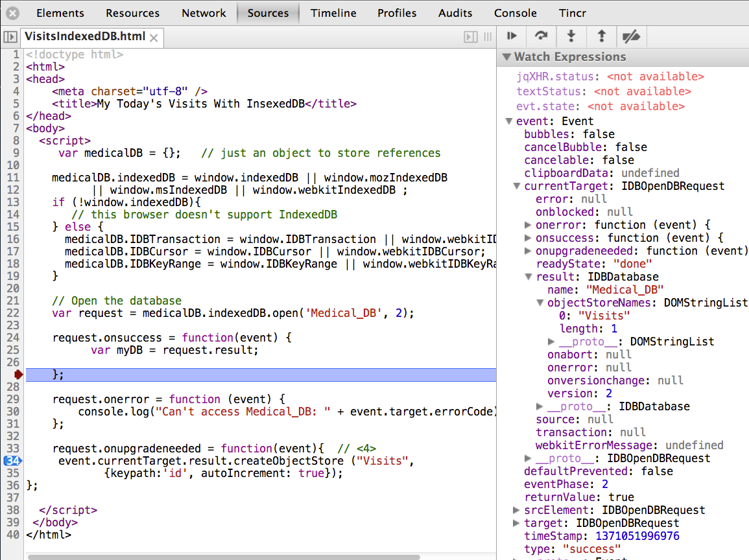Toggle breakpoint on line 34
Screen dimensions: 749x560
click(x=12, y=461)
